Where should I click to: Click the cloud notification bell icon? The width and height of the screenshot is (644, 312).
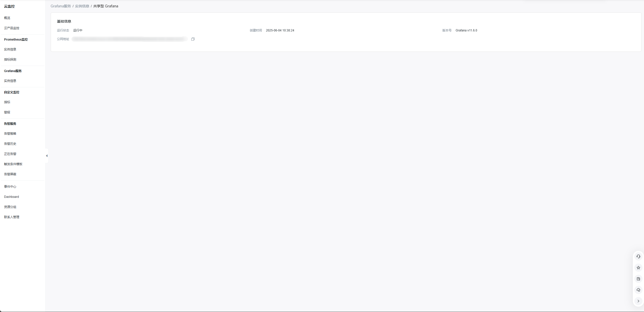pos(638,290)
